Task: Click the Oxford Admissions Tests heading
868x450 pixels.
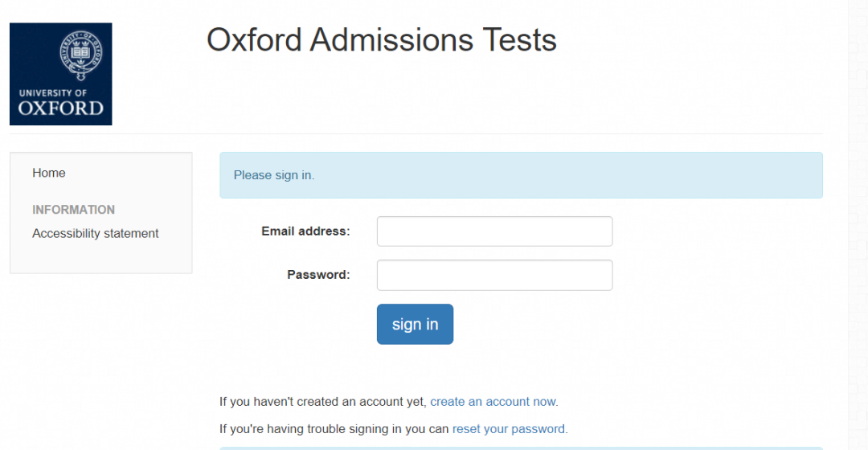Action: (x=382, y=40)
